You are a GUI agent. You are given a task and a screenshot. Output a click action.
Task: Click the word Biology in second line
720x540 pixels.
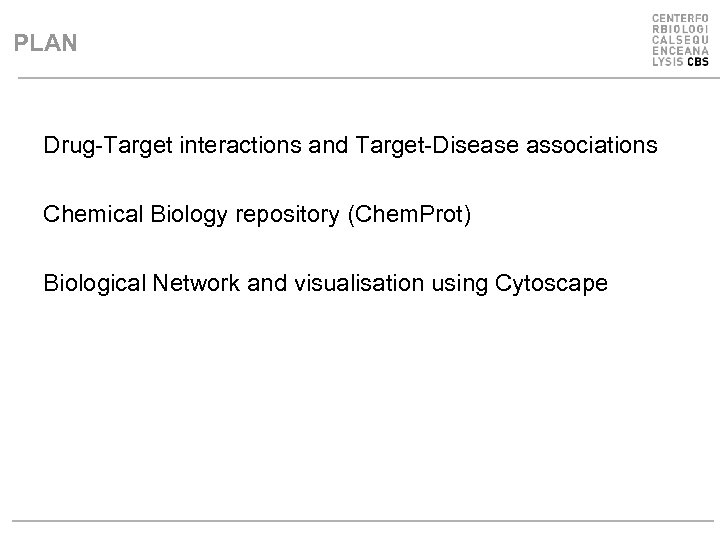point(166,215)
